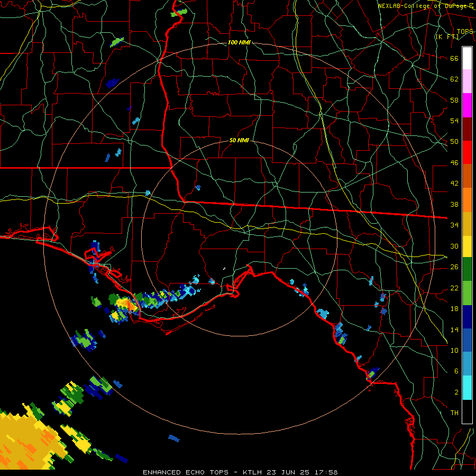This screenshot has width=476, height=476.
Task: Select the navy 22 kft legend swatch
Action: (x=467, y=317)
